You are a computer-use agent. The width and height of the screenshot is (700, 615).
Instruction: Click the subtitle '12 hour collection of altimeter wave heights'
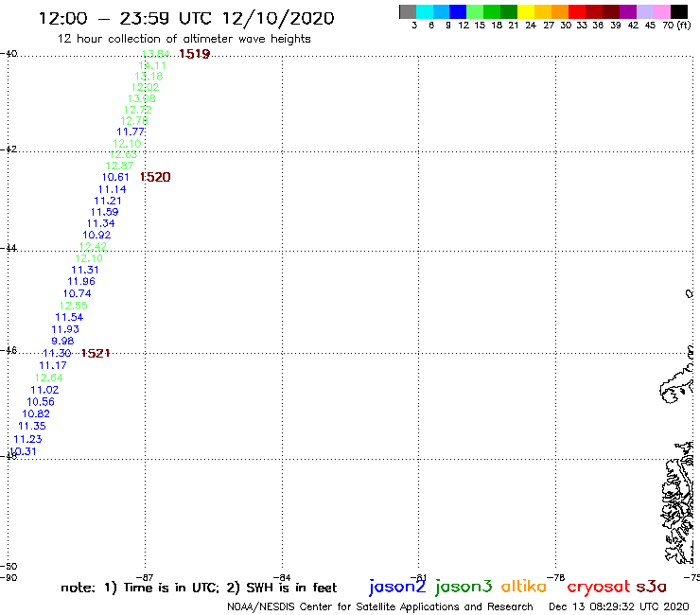tap(184, 39)
